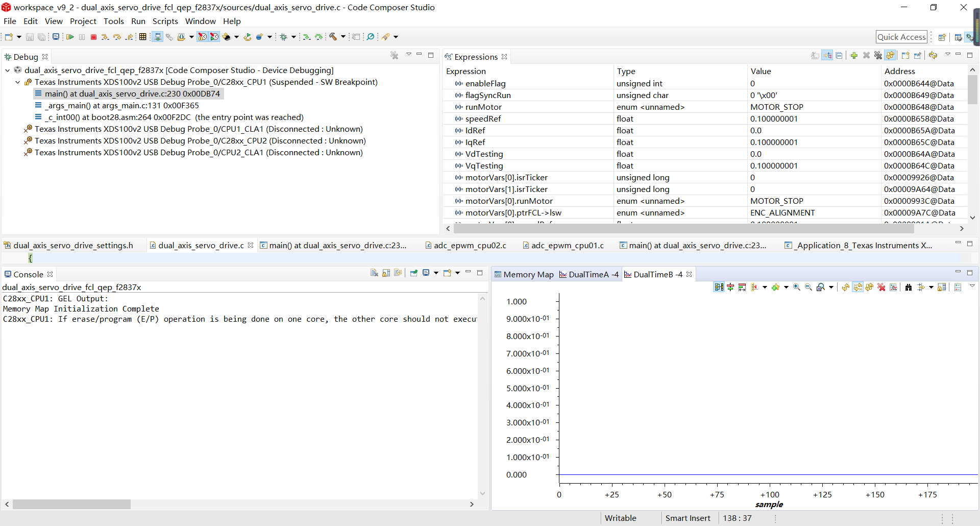Open the Scripts menu
The image size is (980, 526).
click(x=165, y=21)
